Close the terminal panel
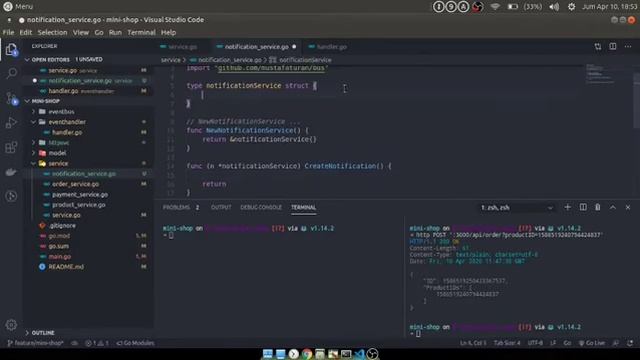The image size is (640, 360). point(628,207)
